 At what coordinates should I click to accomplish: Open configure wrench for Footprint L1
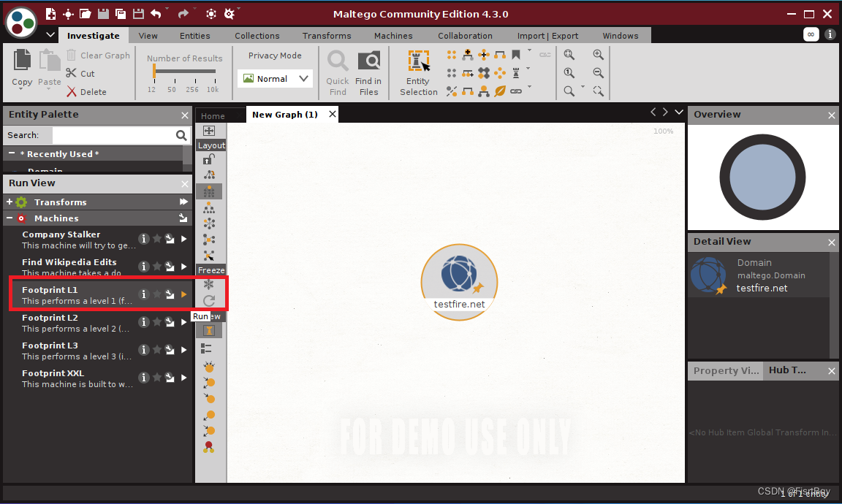click(170, 294)
